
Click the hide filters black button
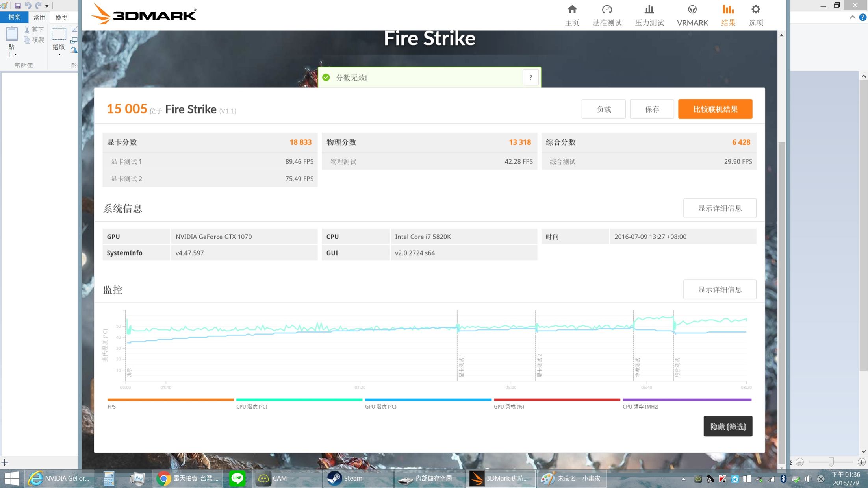[x=727, y=426]
